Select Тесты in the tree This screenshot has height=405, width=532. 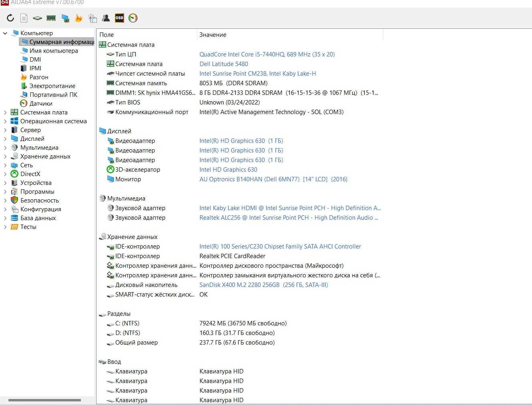point(28,227)
